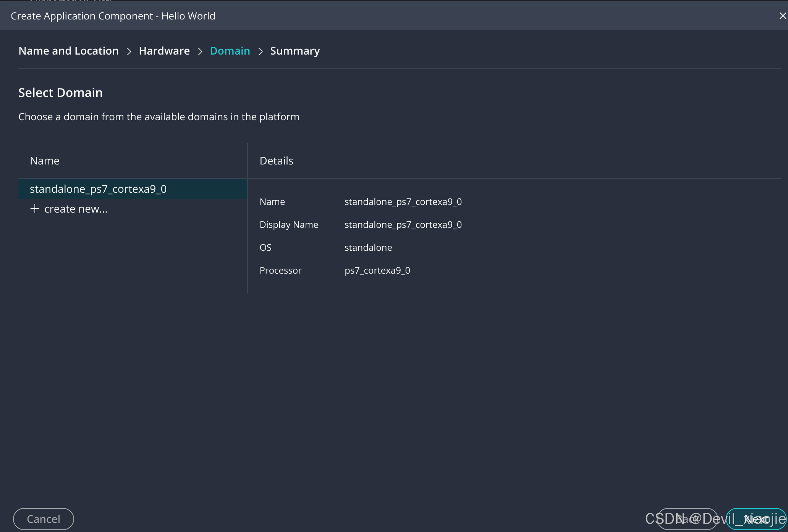Click the Processor value ps7_cortexa9_0
Screen dimensions: 788x532
(377, 271)
